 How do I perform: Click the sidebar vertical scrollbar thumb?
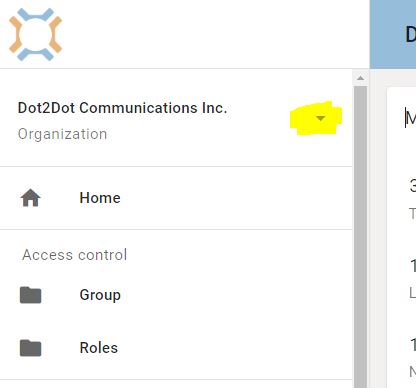[360, 237]
